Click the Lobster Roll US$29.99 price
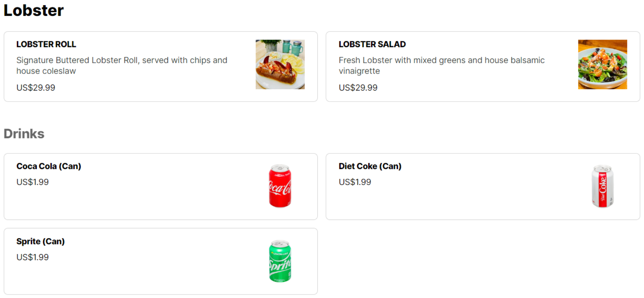 click(36, 88)
